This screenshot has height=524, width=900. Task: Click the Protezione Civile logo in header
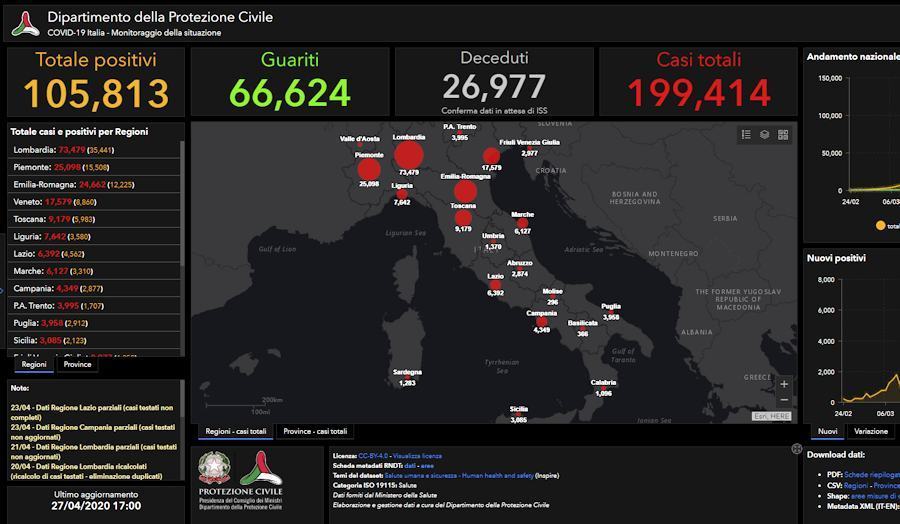(25, 24)
